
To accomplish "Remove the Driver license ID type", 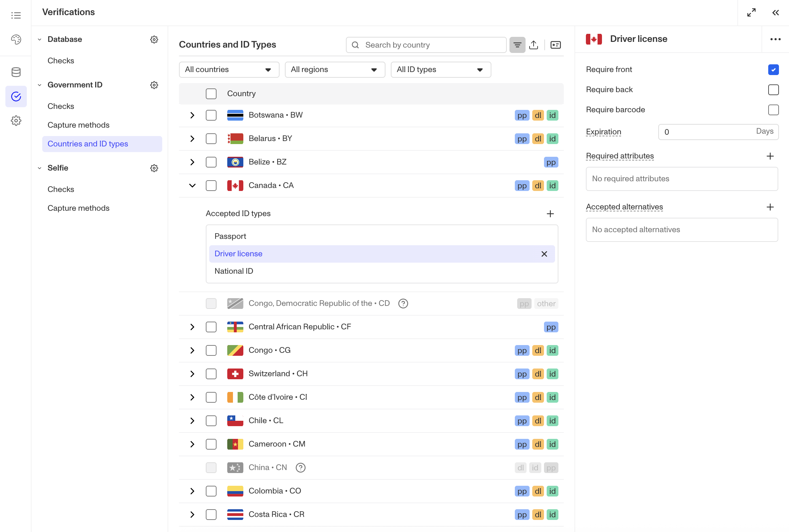I will pos(544,254).
